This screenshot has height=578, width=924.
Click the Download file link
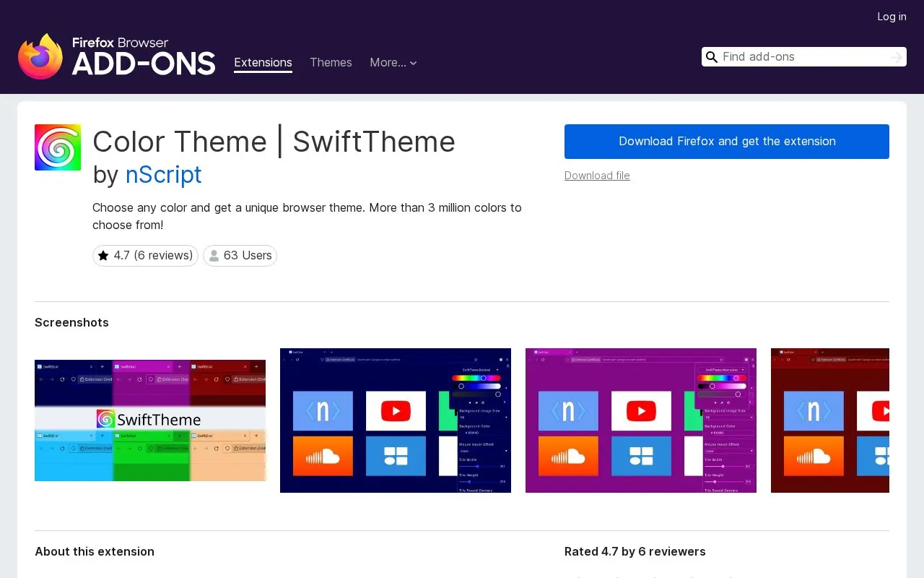click(x=597, y=176)
